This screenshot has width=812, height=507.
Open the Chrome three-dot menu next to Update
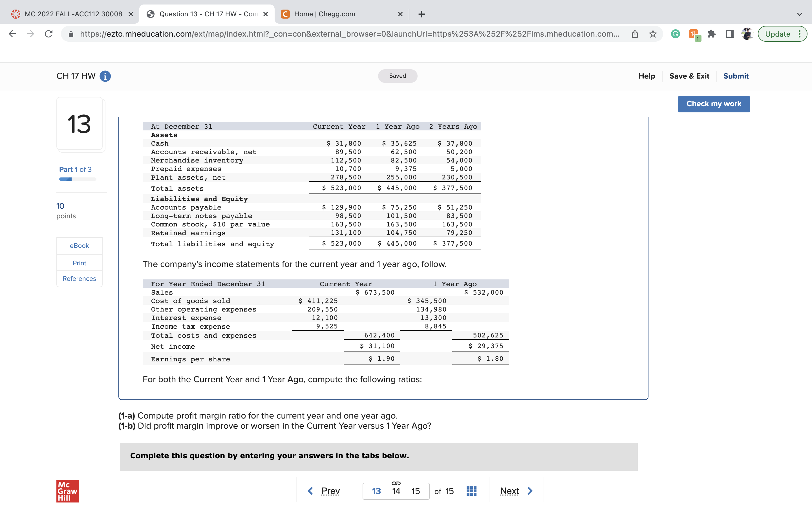pos(800,34)
